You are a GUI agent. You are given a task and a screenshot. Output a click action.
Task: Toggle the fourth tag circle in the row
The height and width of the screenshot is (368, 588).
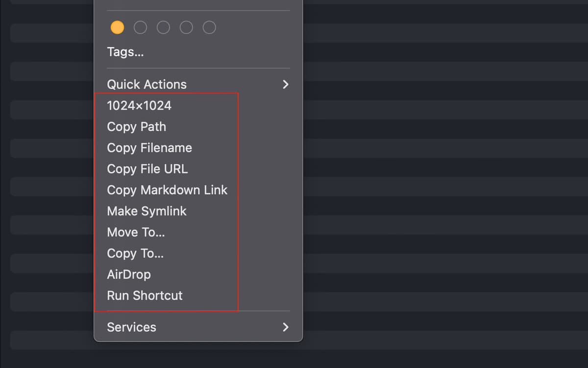[186, 27]
